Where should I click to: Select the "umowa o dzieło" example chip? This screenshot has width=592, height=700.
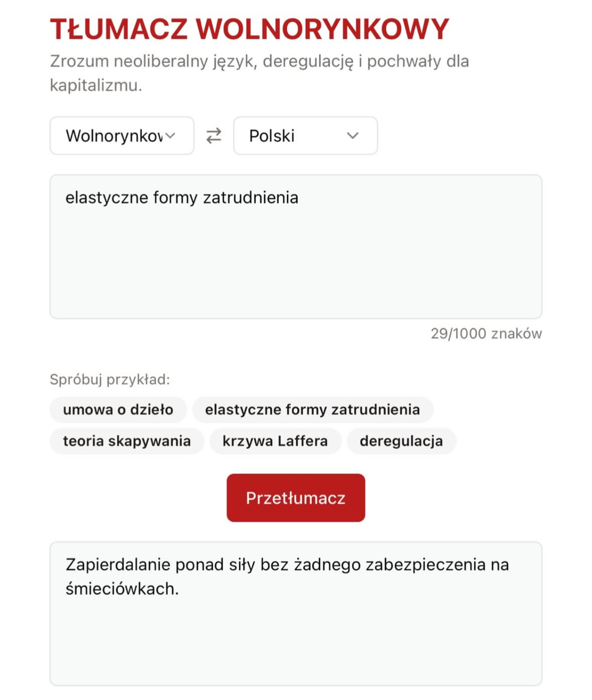[x=118, y=410]
